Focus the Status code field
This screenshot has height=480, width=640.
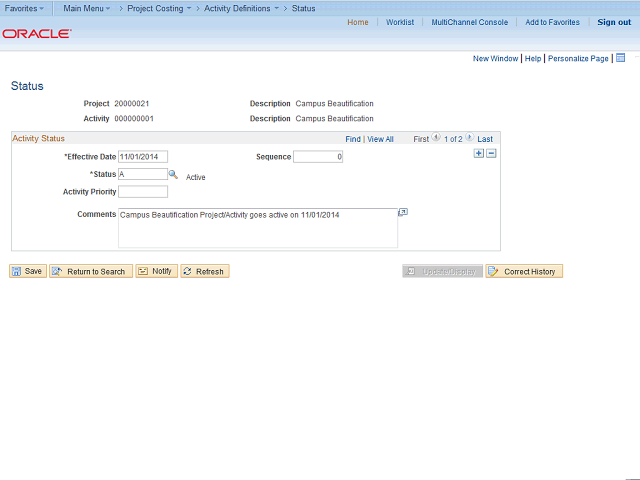click(143, 174)
